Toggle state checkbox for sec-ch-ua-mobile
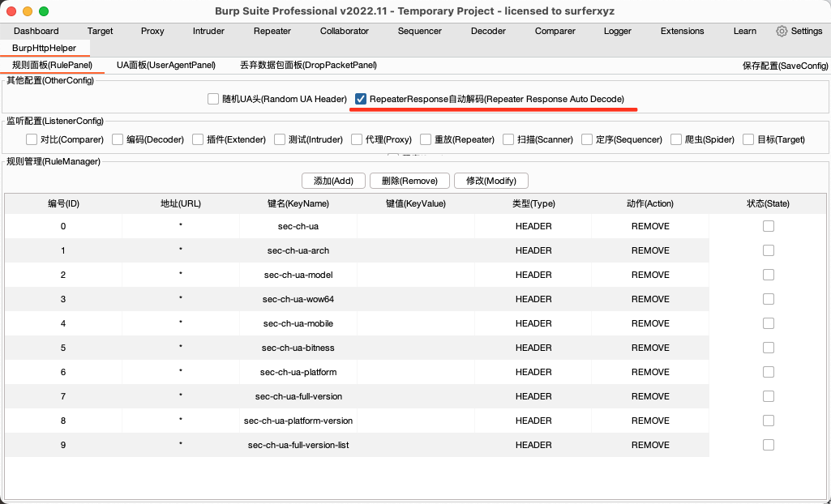 tap(769, 323)
